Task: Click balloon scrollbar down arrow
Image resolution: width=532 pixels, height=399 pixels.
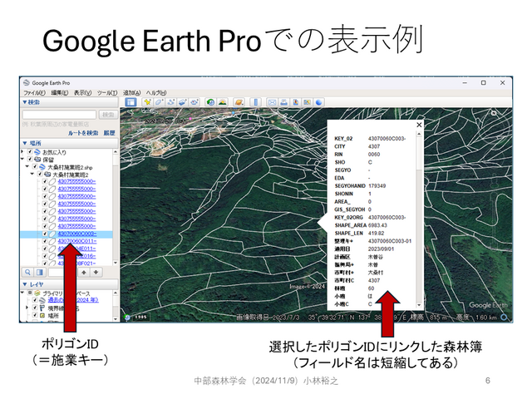Action: [x=419, y=305]
